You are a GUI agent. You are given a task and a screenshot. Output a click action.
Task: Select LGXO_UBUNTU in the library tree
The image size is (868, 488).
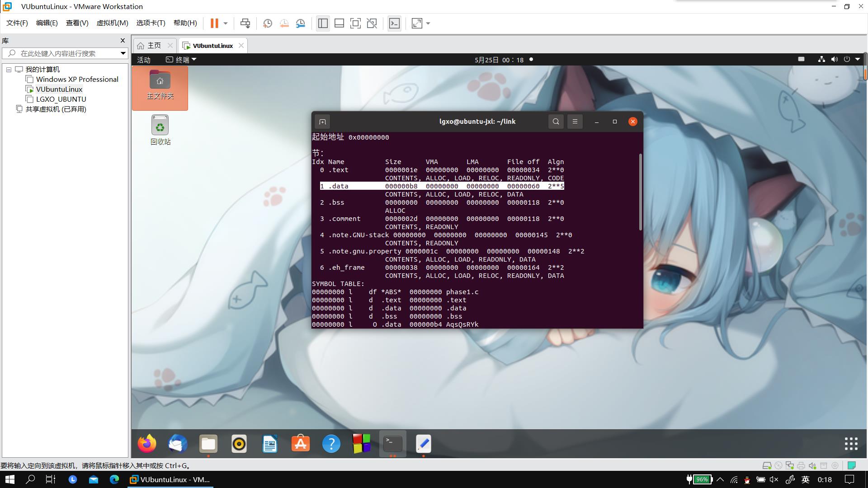coord(61,99)
